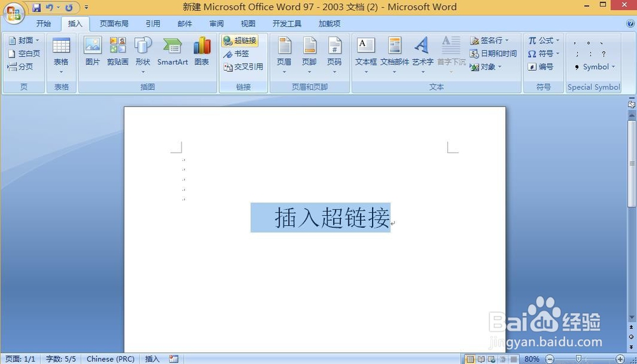Toggle the ruler button above scrollbar
This screenshot has width=637, height=364.
(631, 104)
